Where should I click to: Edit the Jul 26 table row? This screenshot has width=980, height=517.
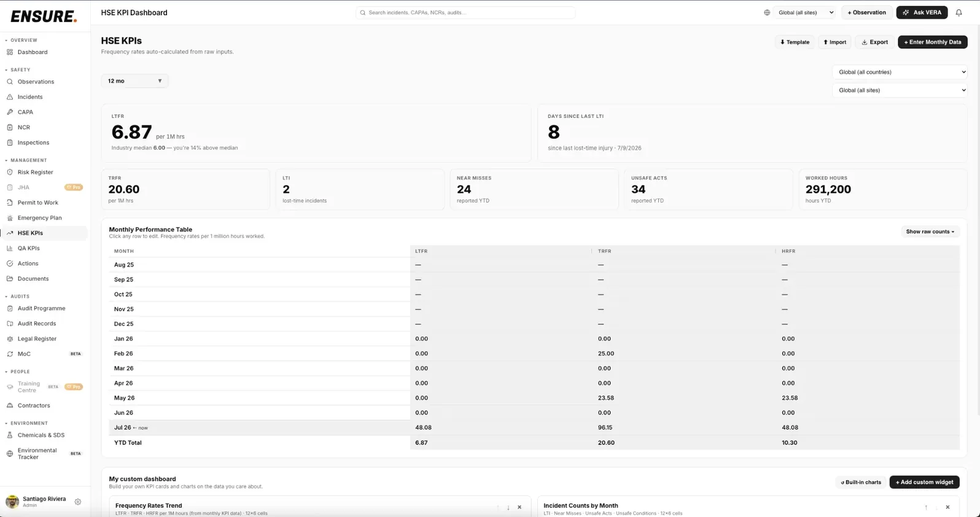coord(534,428)
